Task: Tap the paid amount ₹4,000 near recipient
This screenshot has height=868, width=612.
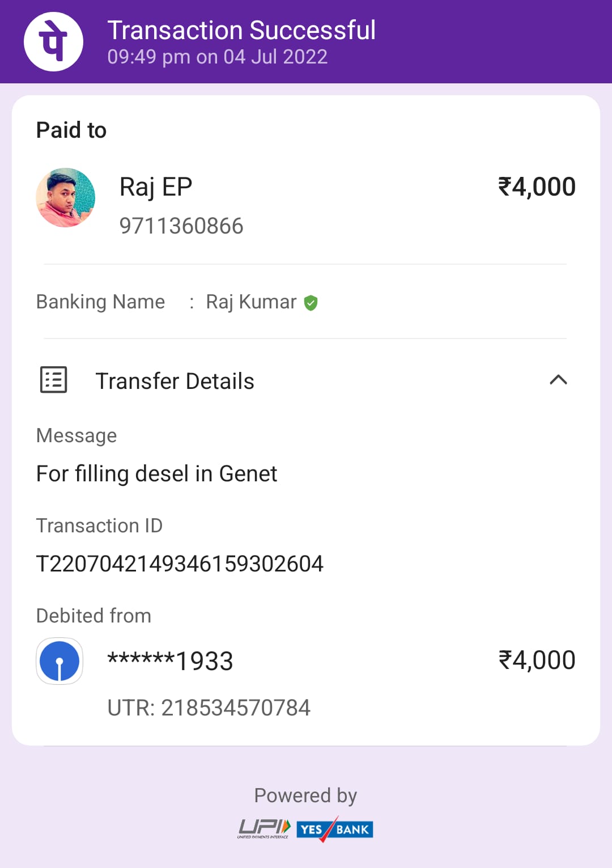Action: pyautogui.click(x=537, y=187)
